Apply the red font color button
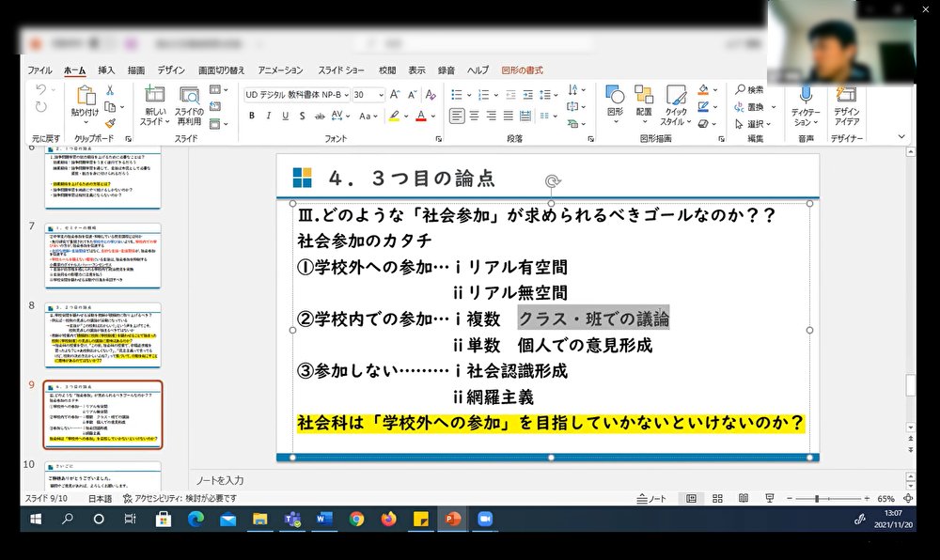 click(421, 116)
